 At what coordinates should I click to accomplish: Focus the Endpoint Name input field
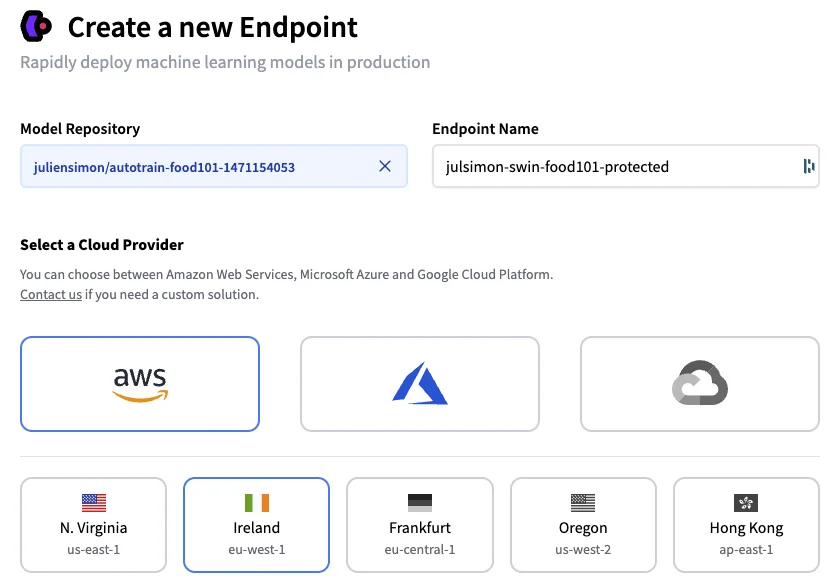coord(626,166)
